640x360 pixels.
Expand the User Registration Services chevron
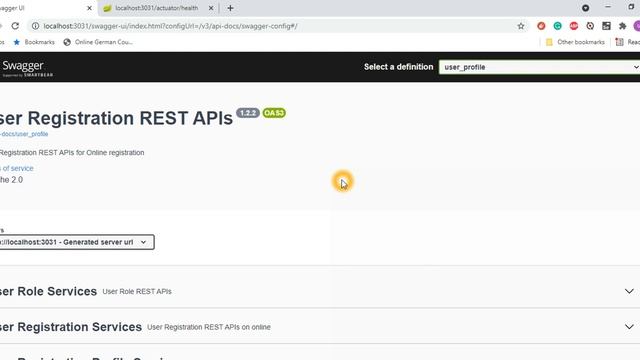pos(629,327)
